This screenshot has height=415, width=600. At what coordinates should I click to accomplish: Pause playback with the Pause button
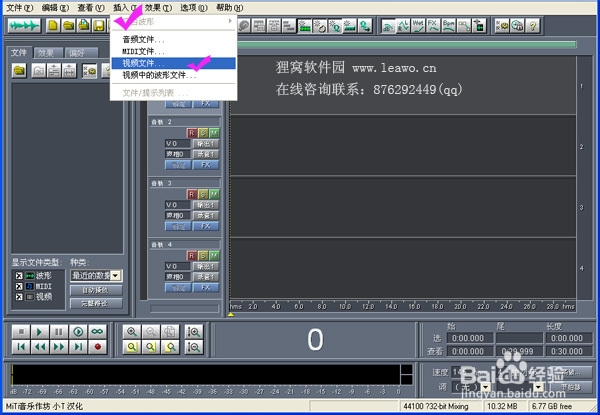tap(59, 332)
